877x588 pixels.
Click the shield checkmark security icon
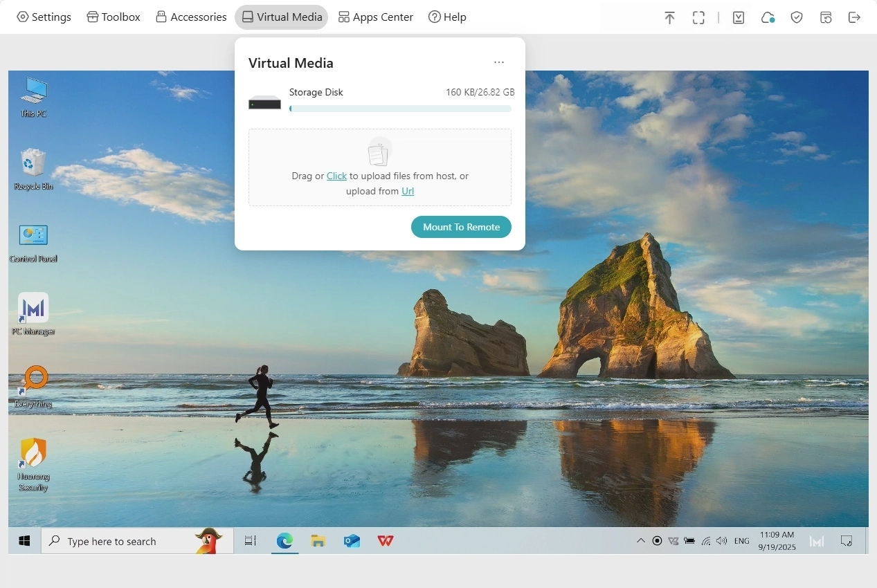point(797,18)
